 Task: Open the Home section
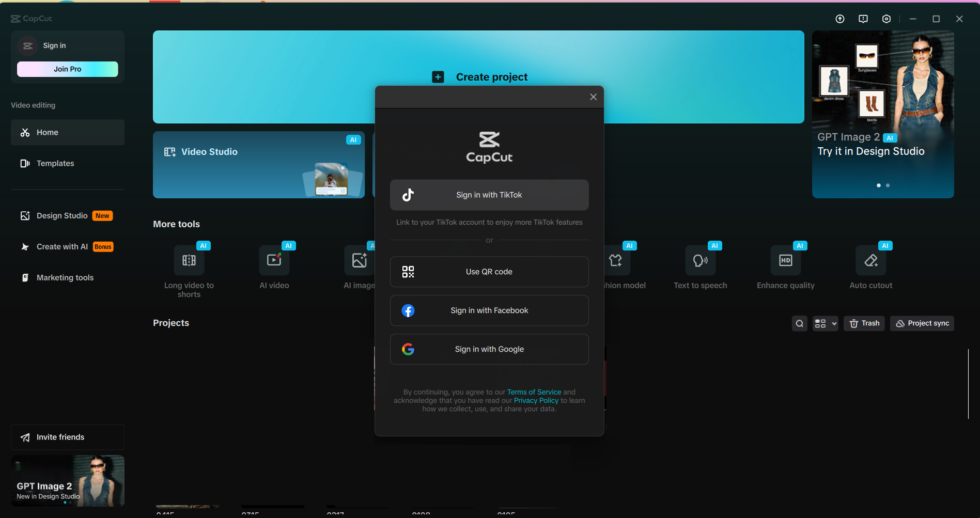pos(68,133)
